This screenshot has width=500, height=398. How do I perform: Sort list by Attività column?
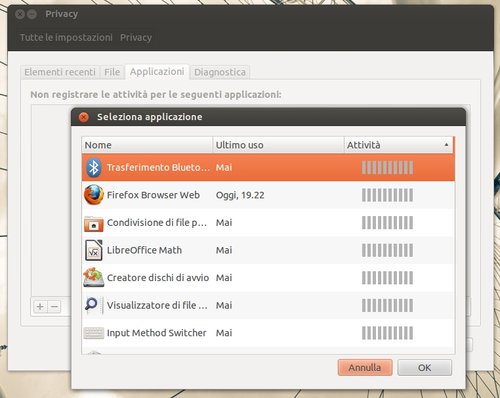tap(398, 145)
